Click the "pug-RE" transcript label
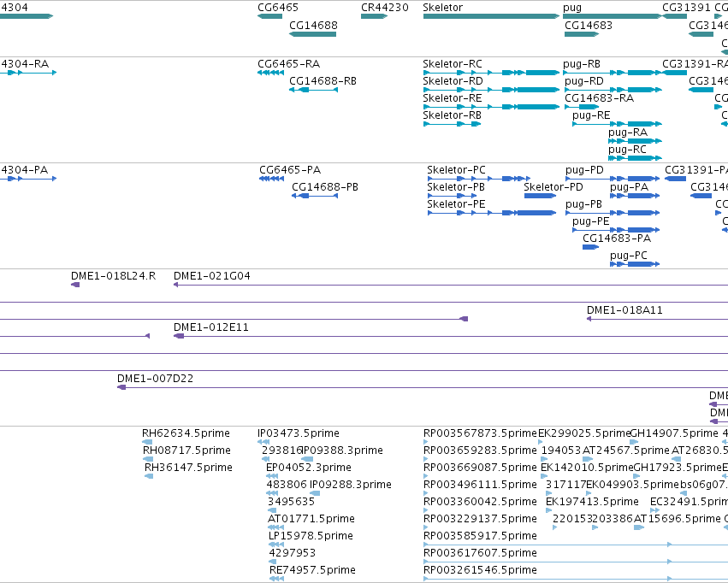 tap(591, 115)
